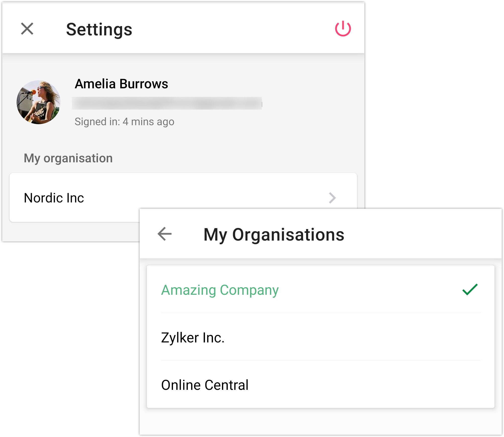Click the My Organisations header title

tap(274, 235)
